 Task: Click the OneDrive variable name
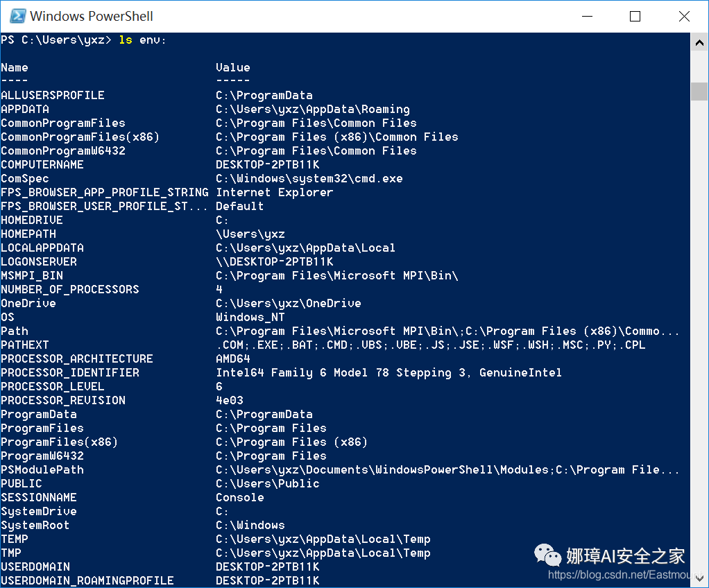click(28, 304)
